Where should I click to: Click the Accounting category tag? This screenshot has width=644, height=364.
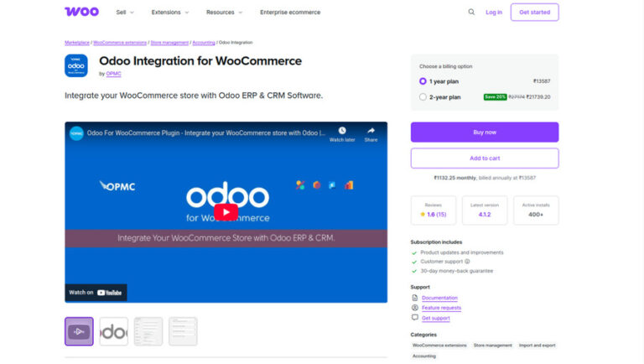[424, 356]
